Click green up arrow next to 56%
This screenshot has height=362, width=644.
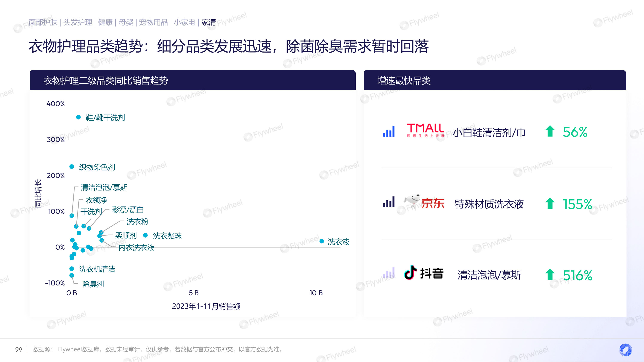click(550, 131)
